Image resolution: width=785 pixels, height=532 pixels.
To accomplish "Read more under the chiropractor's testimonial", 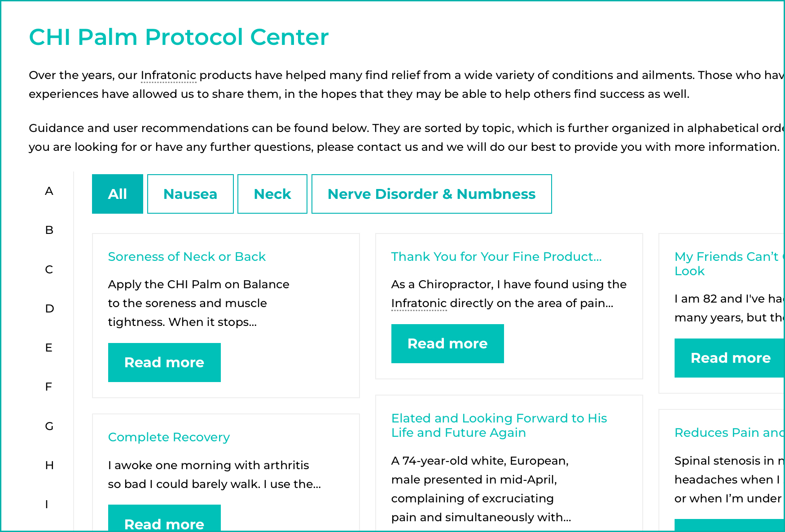I will [447, 343].
